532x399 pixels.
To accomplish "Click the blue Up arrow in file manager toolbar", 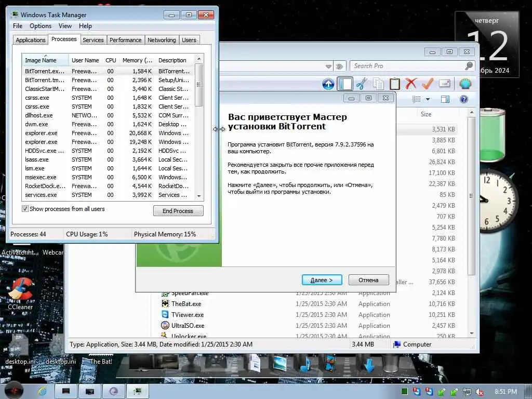I will pos(328,84).
